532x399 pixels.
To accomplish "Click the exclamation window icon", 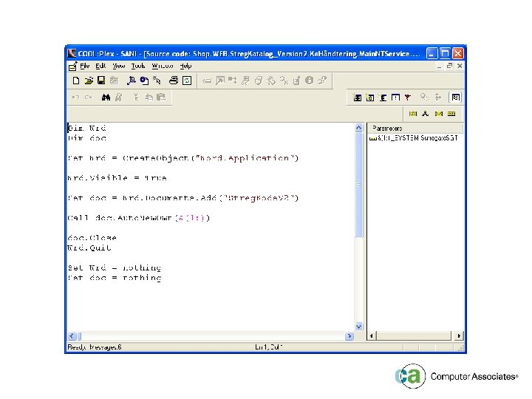I will click(x=395, y=98).
